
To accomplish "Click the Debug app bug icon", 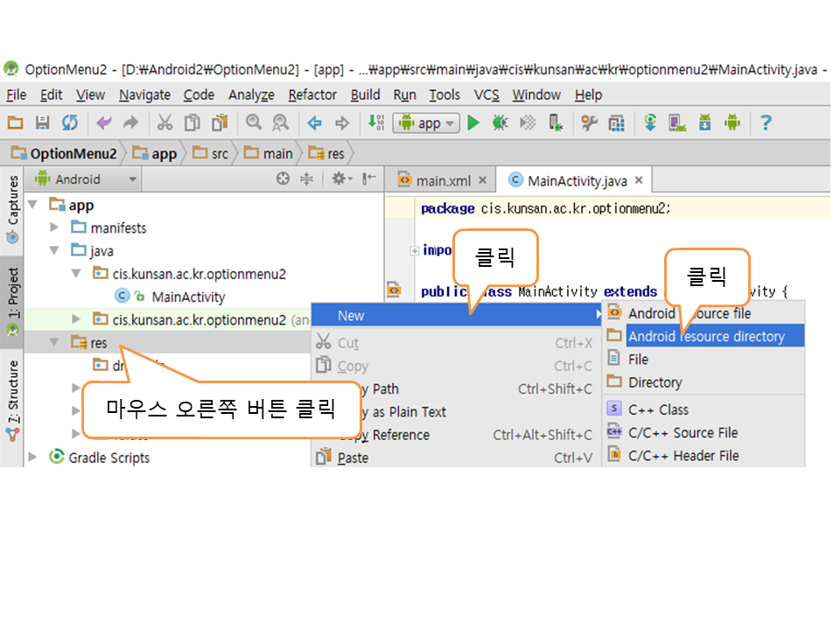I will tap(500, 123).
